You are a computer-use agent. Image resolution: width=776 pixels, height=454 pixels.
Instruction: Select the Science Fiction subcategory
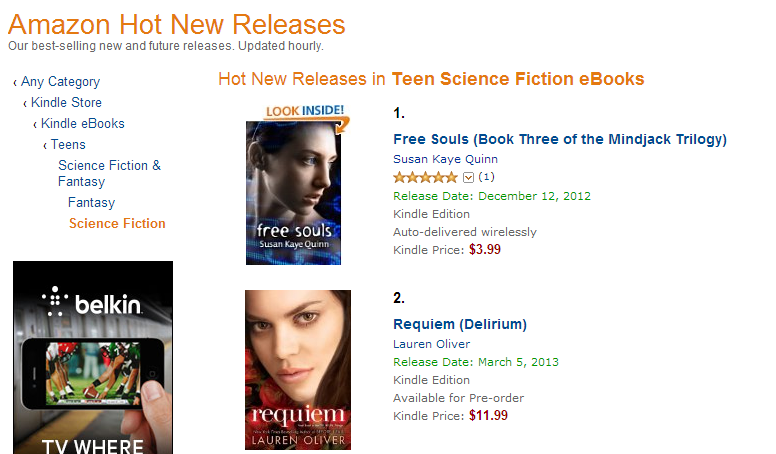point(117,223)
